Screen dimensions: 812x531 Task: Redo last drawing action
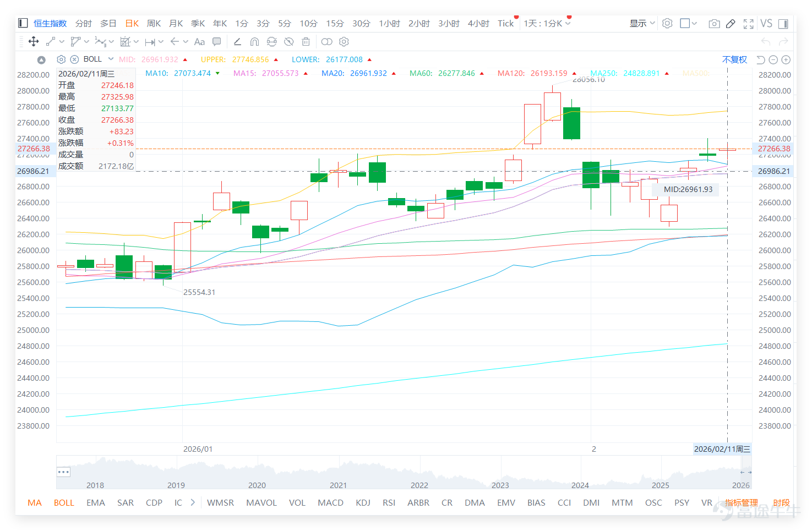pyautogui.click(x=783, y=42)
